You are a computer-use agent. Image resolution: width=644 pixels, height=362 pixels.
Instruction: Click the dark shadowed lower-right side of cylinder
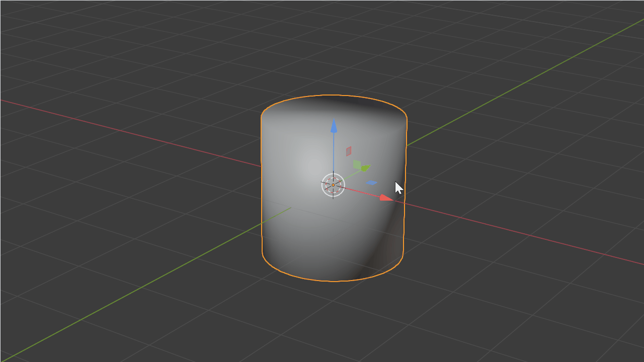(x=387, y=246)
